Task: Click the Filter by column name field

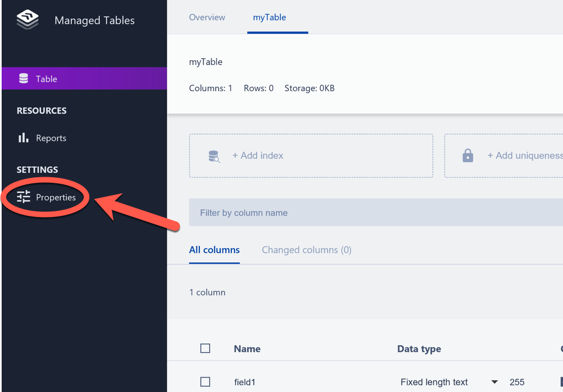Action: [375, 213]
